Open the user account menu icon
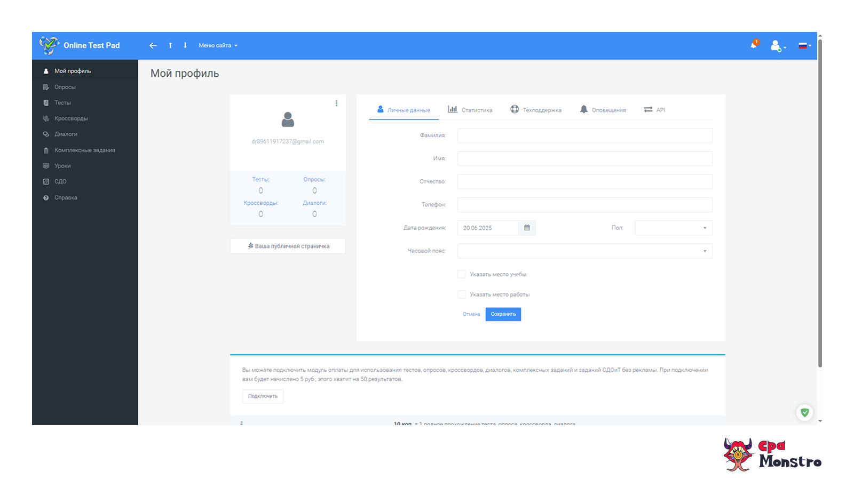Screen dimensions: 854x504 tap(778, 46)
